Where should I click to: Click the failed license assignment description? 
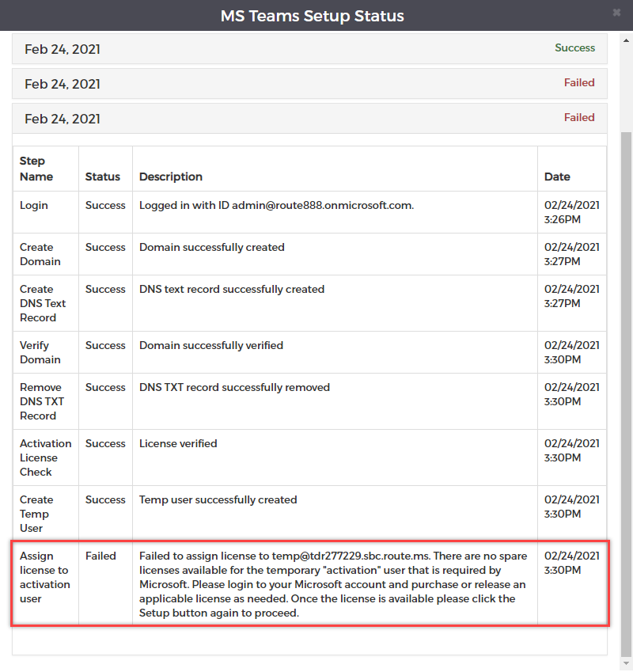point(333,584)
